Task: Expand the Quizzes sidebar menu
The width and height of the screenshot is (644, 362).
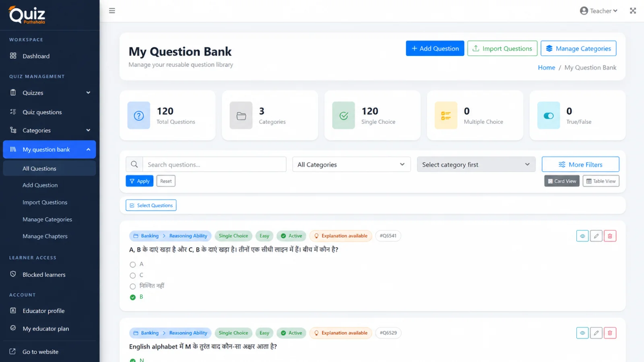Action: (50, 93)
